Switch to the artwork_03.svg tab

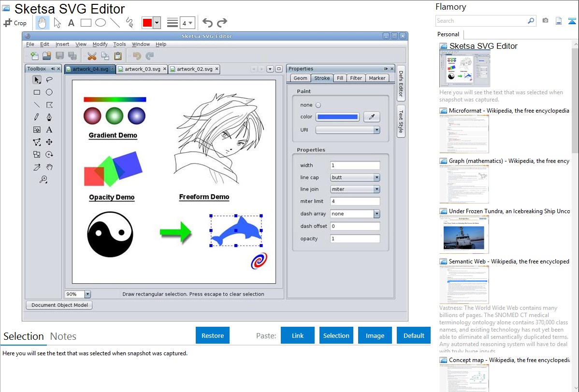coord(142,69)
